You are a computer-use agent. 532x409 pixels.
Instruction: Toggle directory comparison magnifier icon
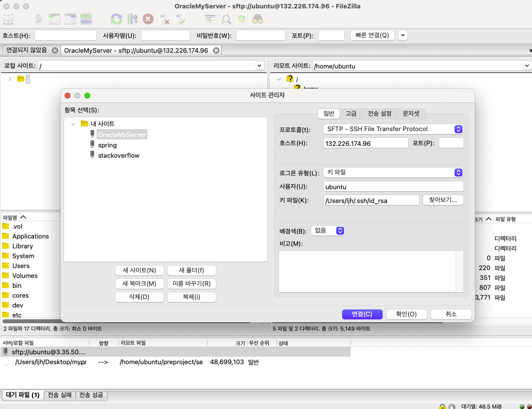(x=226, y=19)
